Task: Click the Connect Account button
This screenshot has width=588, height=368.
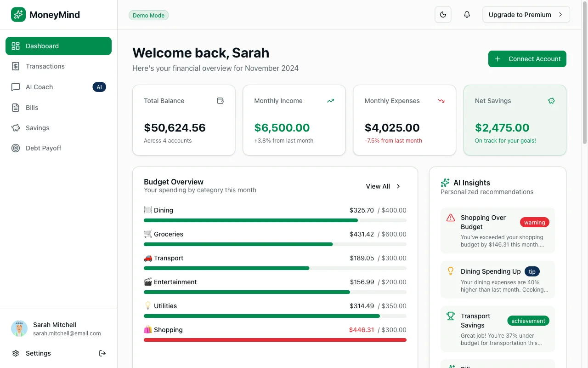Action: click(x=527, y=59)
